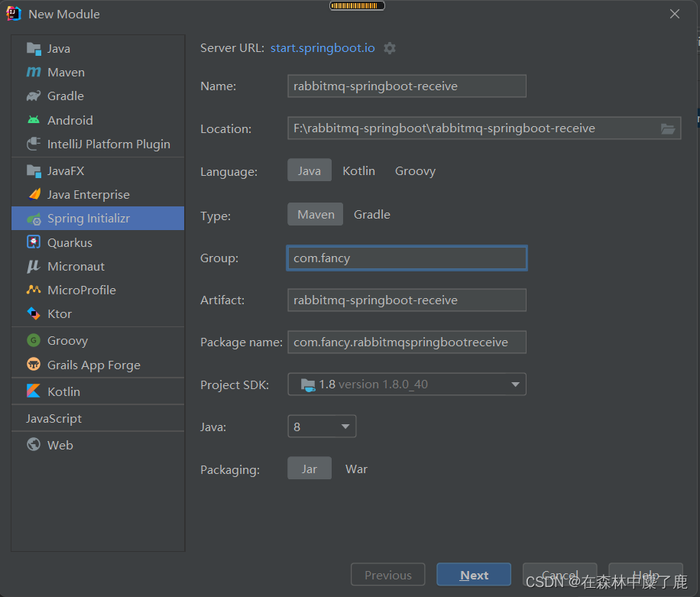This screenshot has height=597, width=700.
Task: Click the Gradle elephant icon
Action: click(x=34, y=96)
